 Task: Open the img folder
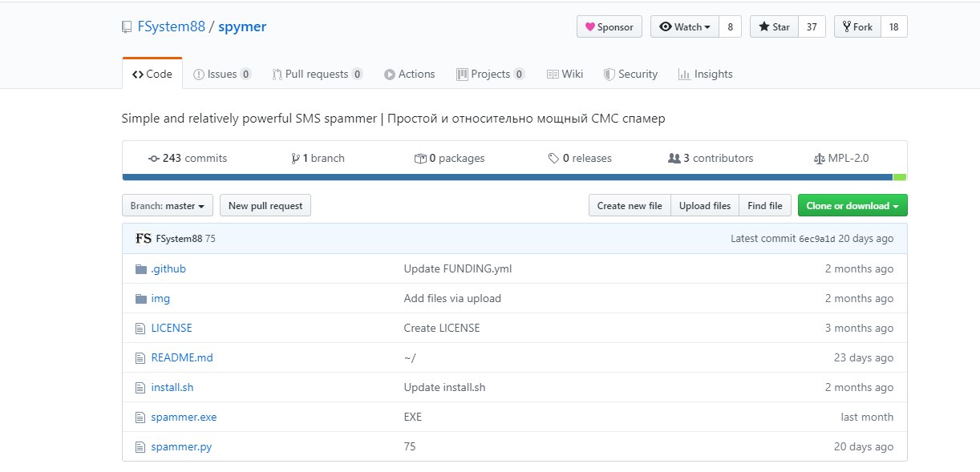pos(160,299)
